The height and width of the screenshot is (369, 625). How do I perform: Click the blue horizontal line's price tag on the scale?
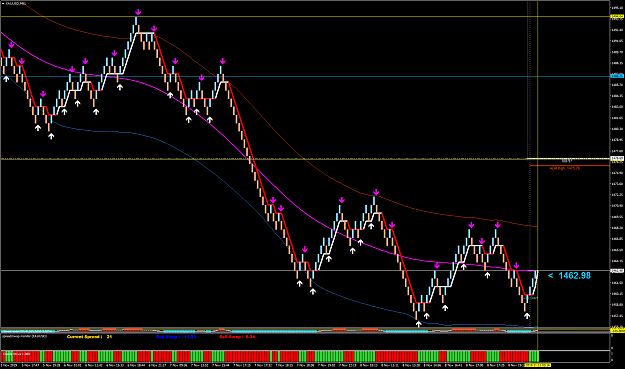click(617, 76)
